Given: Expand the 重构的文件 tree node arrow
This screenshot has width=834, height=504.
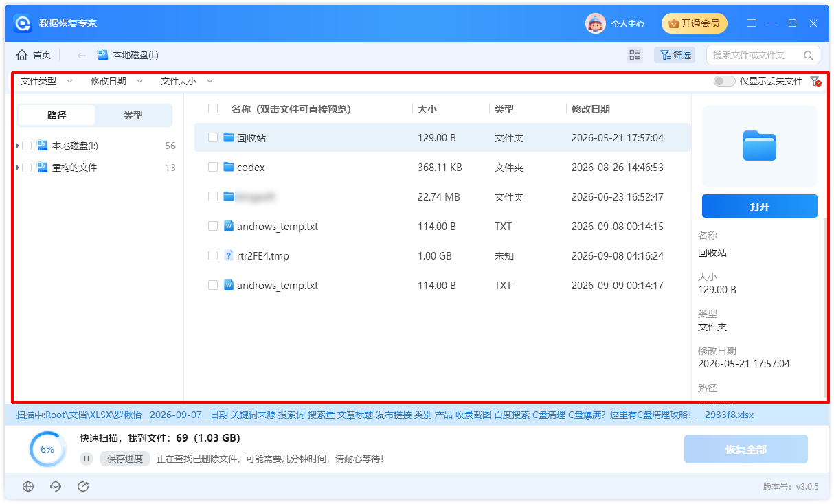Looking at the screenshot, I should pos(17,168).
